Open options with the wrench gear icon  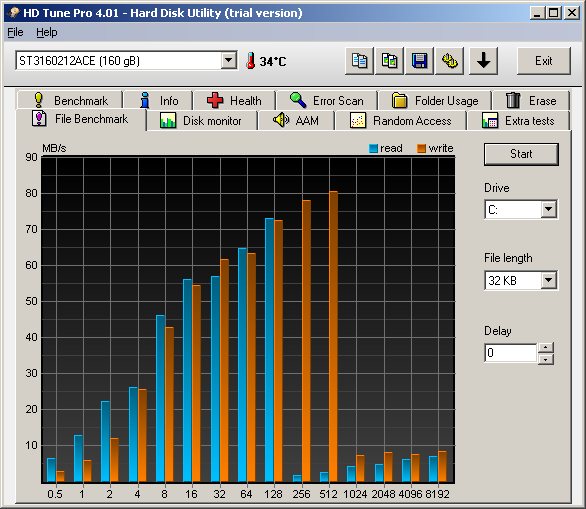click(450, 61)
